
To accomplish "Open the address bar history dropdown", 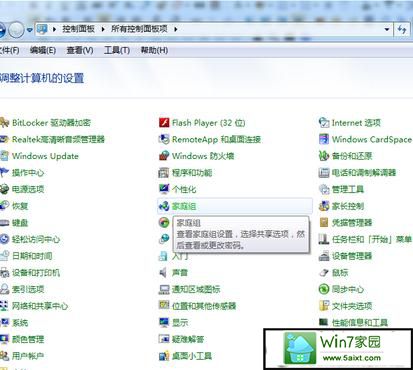I will pyautogui.click(x=387, y=29).
